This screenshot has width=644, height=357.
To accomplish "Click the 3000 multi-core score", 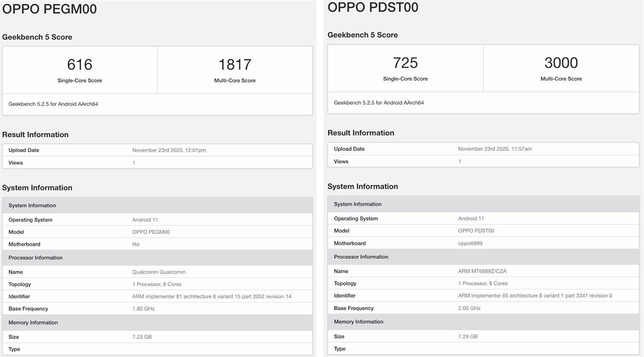I will click(x=561, y=63).
